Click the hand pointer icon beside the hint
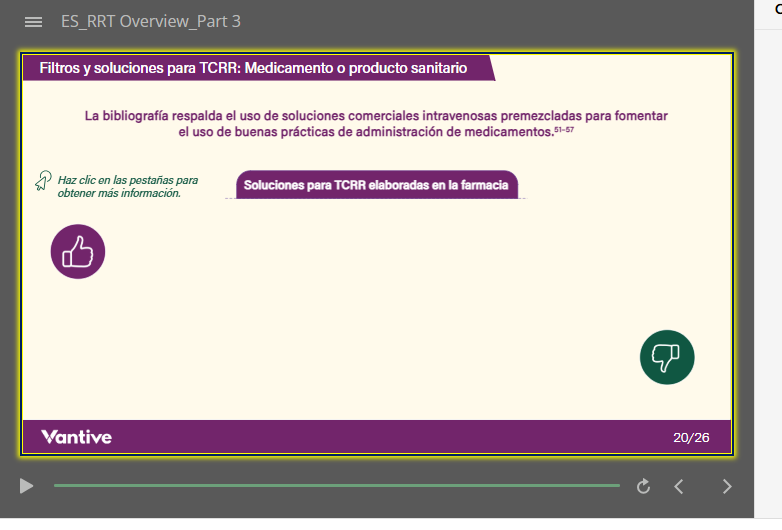Viewport: 782px width, 530px height. click(43, 180)
